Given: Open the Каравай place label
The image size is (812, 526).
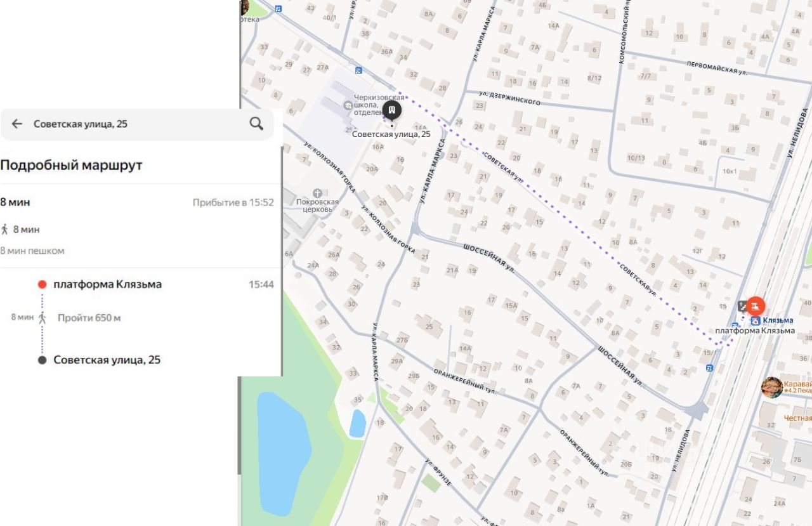Looking at the screenshot, I should (x=798, y=384).
